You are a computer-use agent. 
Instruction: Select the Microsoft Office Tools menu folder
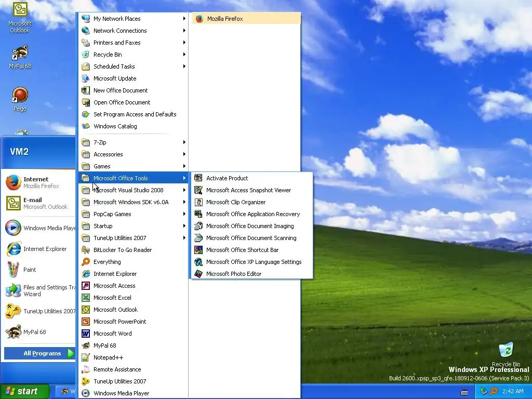click(x=133, y=178)
